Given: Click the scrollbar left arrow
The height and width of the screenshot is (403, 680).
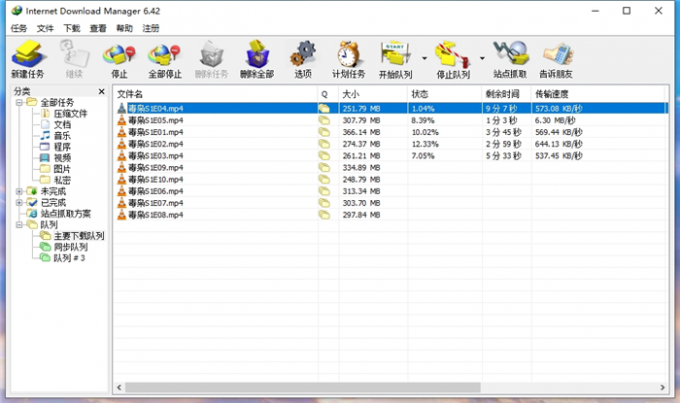Looking at the screenshot, I should [x=119, y=387].
